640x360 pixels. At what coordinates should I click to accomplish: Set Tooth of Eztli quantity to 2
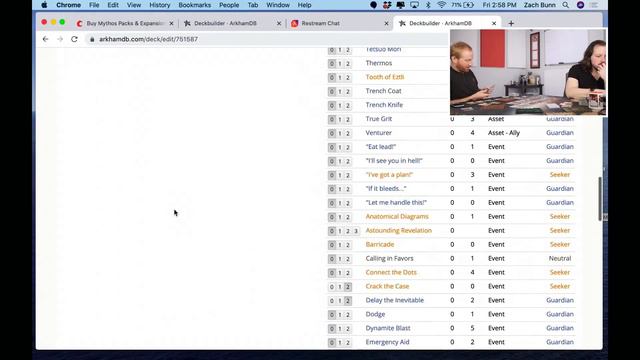coord(348,77)
